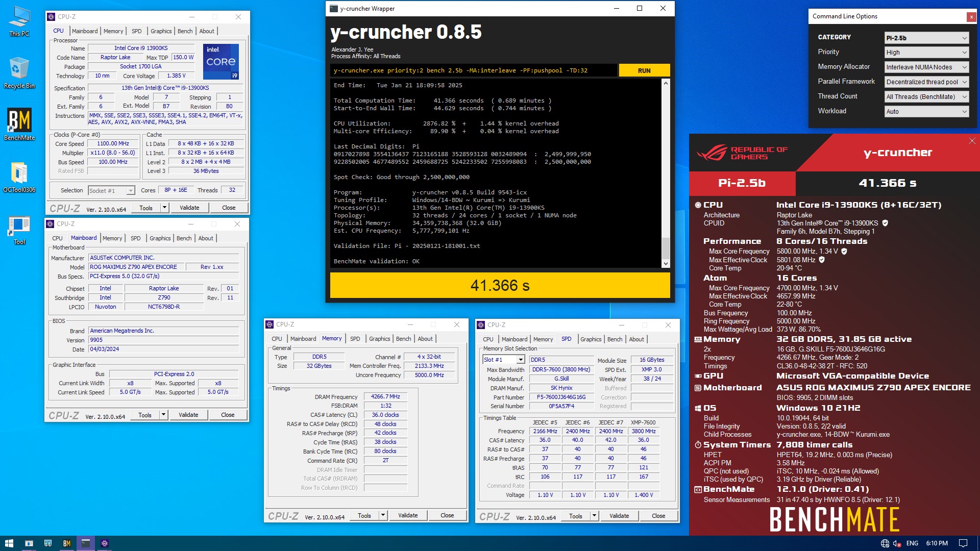Select Graphics tab in Mainboard window
The image size is (980, 551).
coord(160,238)
